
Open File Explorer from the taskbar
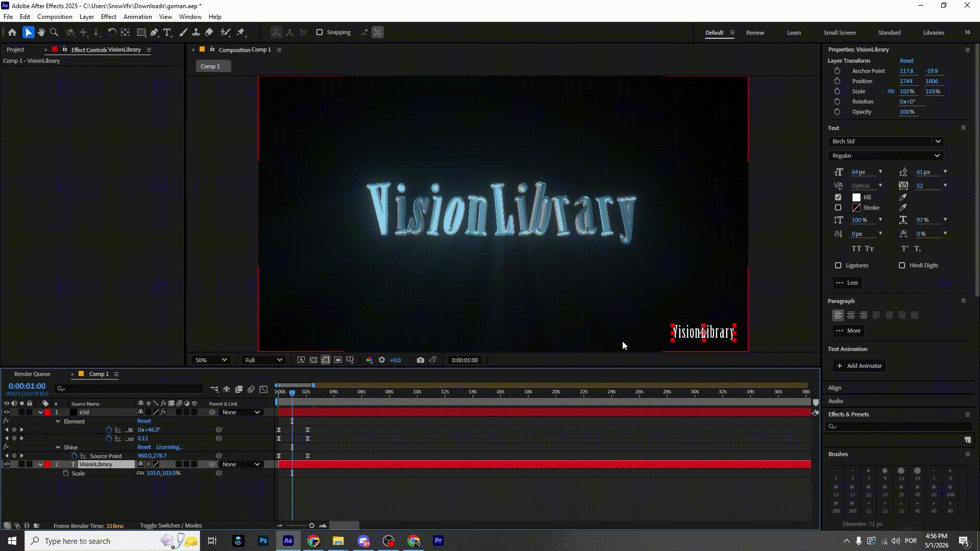pos(338,541)
